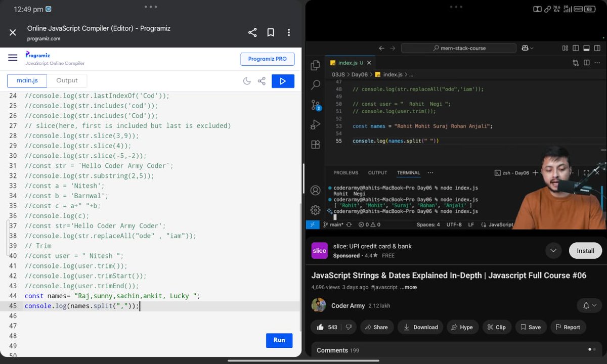Expand the slice ad chevron

553,251
